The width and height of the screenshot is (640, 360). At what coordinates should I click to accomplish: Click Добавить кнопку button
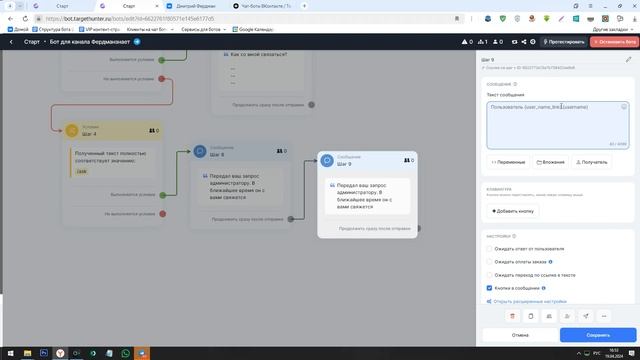coord(513,211)
